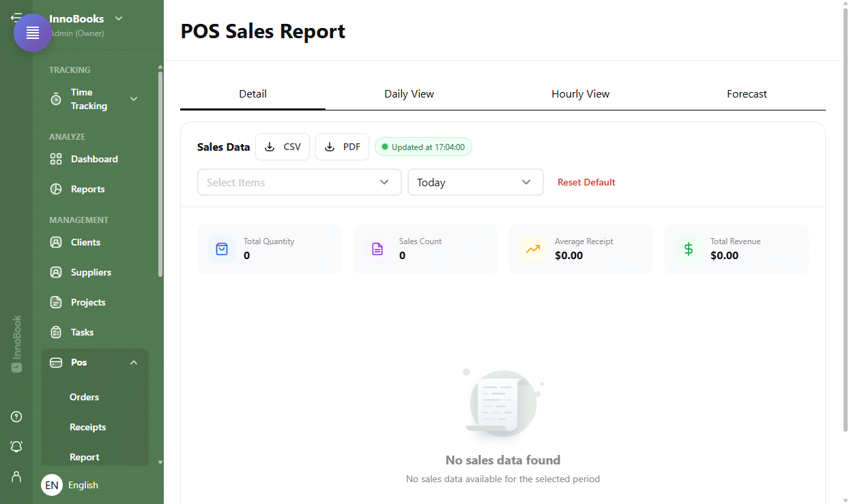Open the help question mark icon
849x504 pixels.
[16, 417]
